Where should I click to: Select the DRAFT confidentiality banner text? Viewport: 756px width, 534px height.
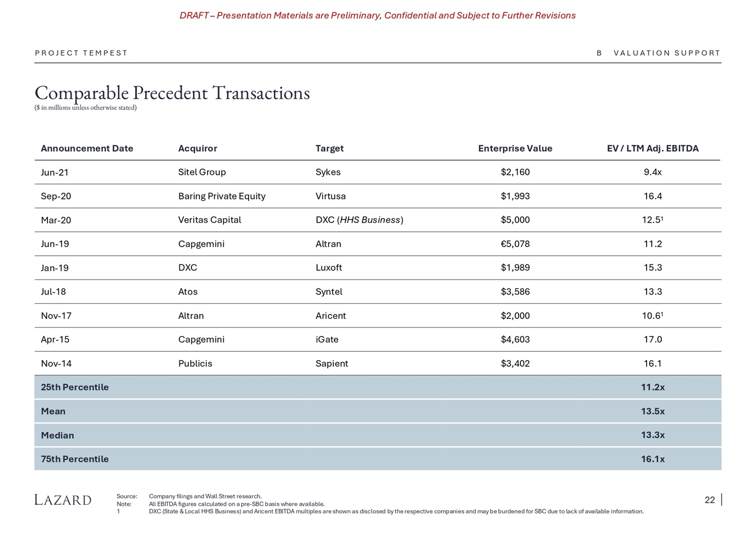(377, 16)
